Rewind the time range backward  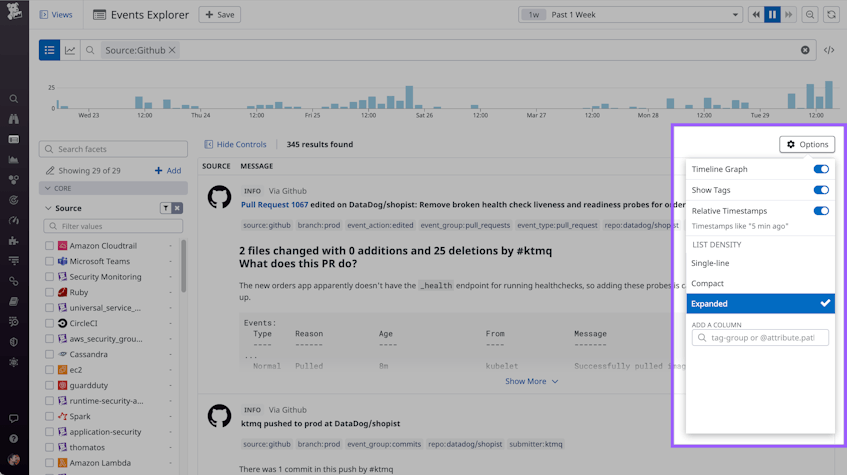(x=756, y=15)
